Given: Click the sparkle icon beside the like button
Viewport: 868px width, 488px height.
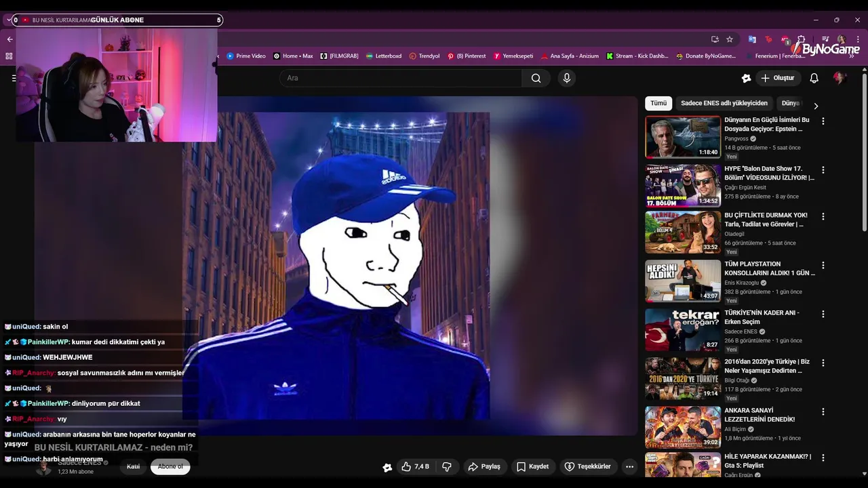Looking at the screenshot, I should coord(387,467).
